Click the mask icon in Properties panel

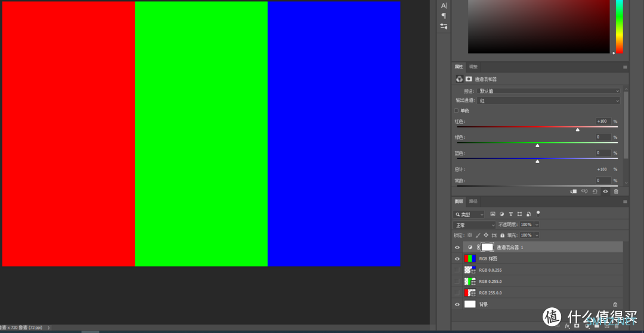pyautogui.click(x=469, y=79)
